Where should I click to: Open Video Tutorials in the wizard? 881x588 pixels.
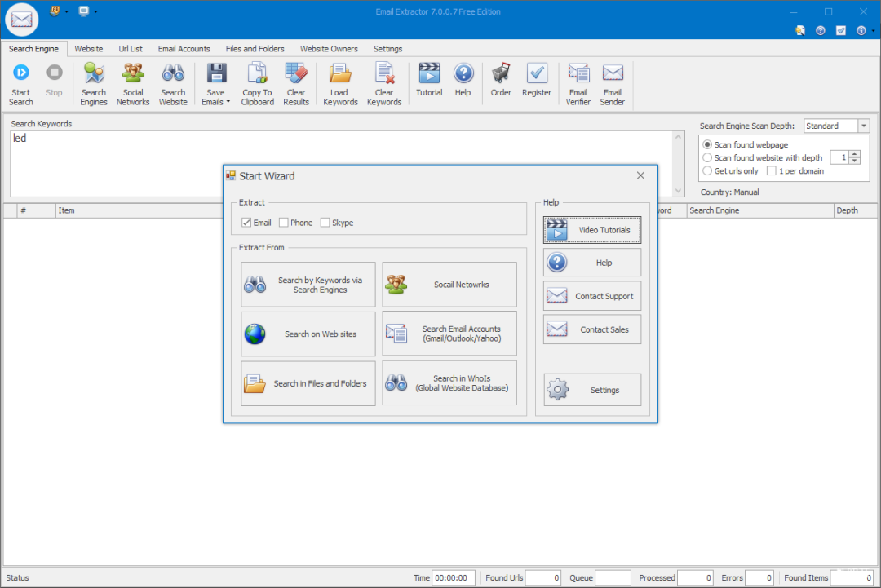pos(592,230)
